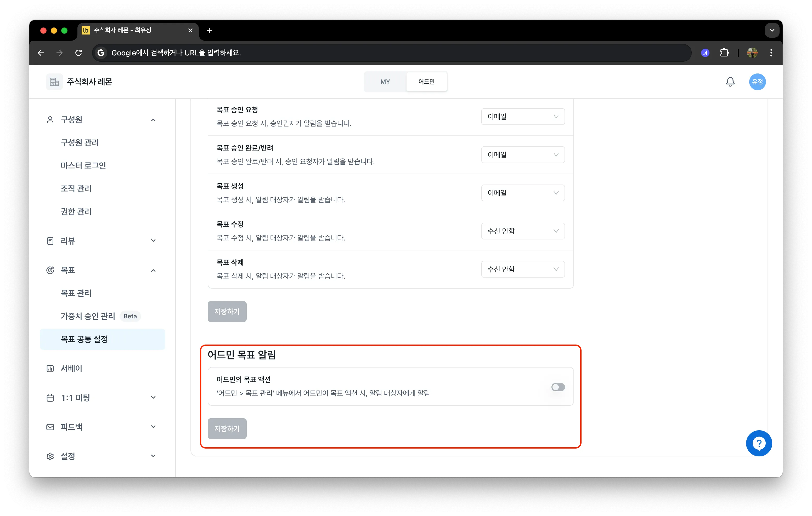Open the tab search dropdown arrow
The height and width of the screenshot is (516, 812).
[772, 30]
